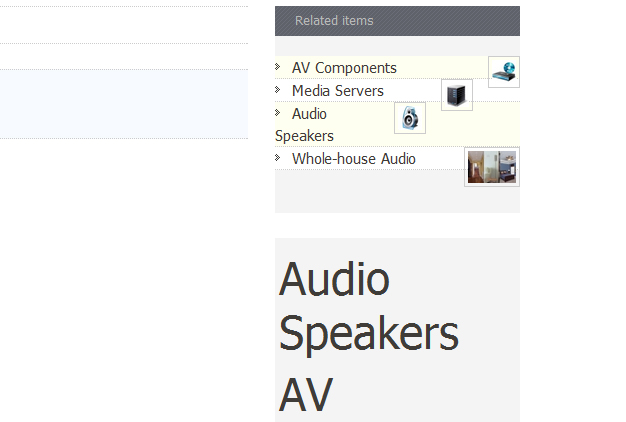Click the small Speakers word in related list
Viewport: 626px width, 422px height.
[304, 136]
